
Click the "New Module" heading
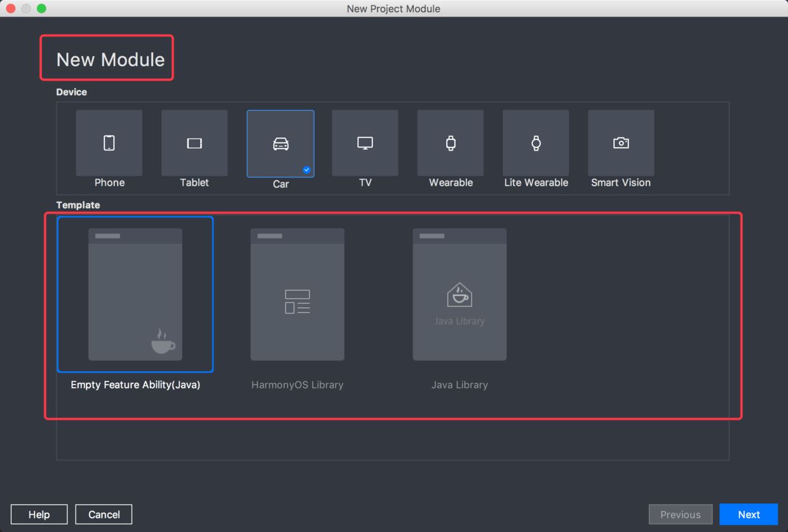(111, 59)
